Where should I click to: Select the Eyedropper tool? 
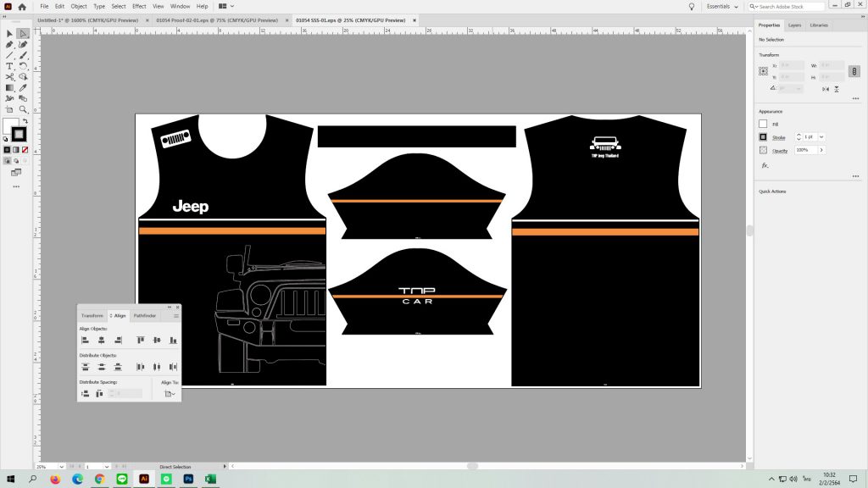pyautogui.click(x=23, y=87)
